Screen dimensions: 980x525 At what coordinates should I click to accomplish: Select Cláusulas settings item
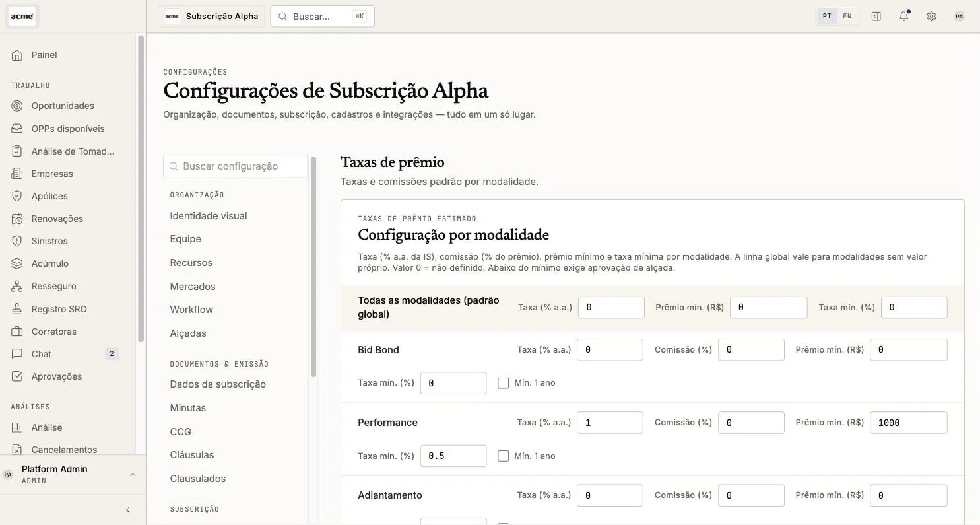click(192, 455)
